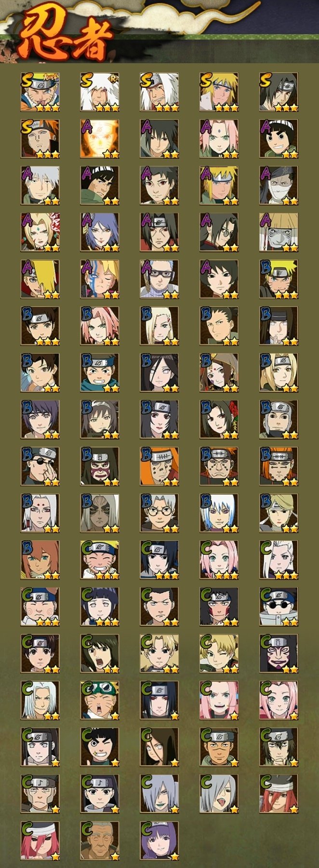Select A-rank Rock Lee with bowl haircut

click(279, 139)
